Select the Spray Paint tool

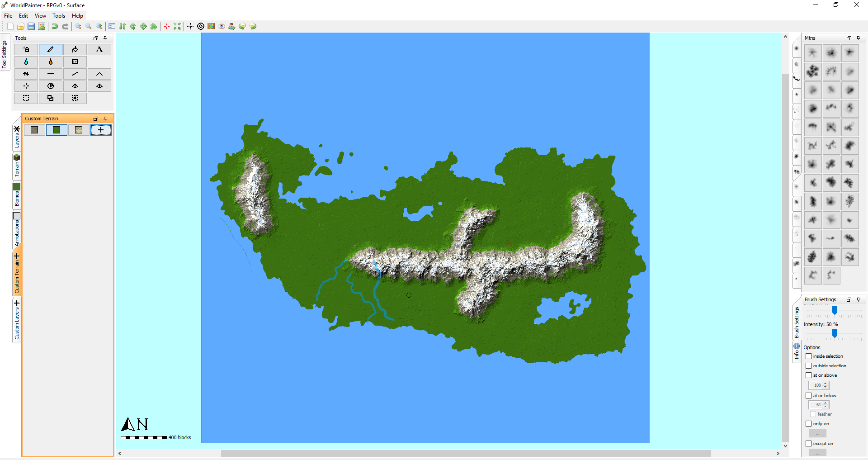pyautogui.click(x=26, y=49)
